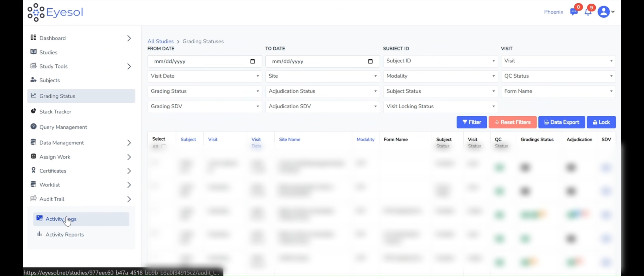Open the chat messages icon
The width and height of the screenshot is (644, 276).
tap(574, 12)
